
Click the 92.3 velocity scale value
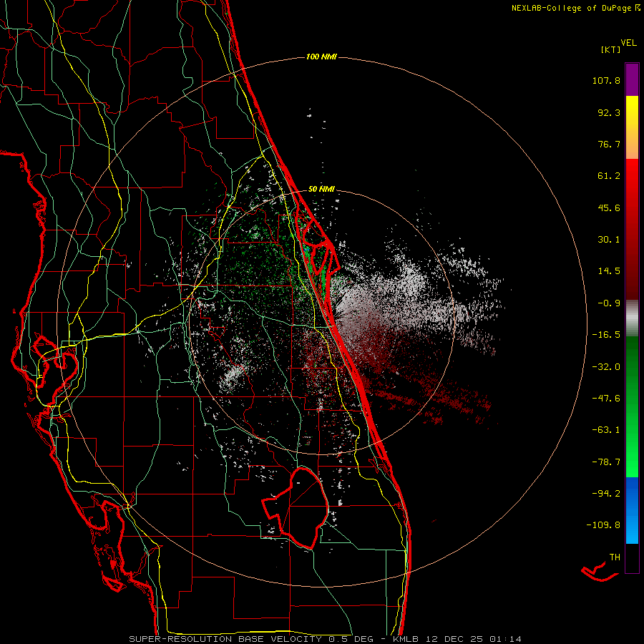[609, 112]
